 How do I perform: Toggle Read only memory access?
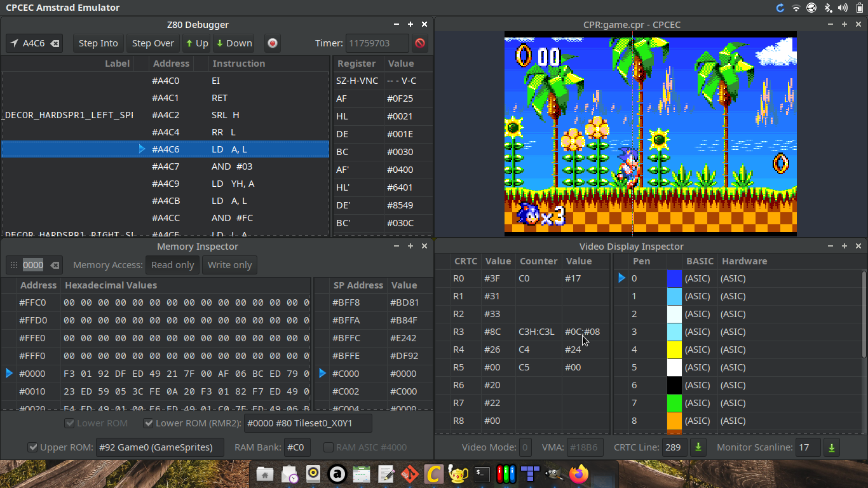[x=172, y=265]
